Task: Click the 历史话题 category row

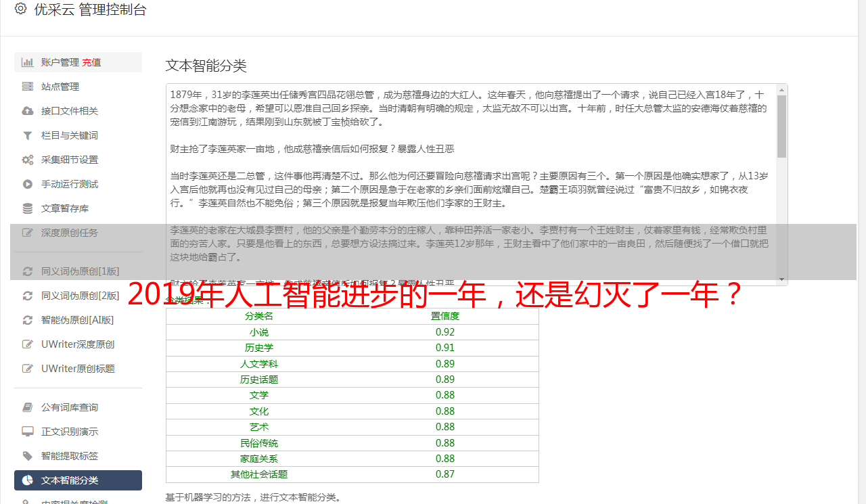Action: coord(352,380)
